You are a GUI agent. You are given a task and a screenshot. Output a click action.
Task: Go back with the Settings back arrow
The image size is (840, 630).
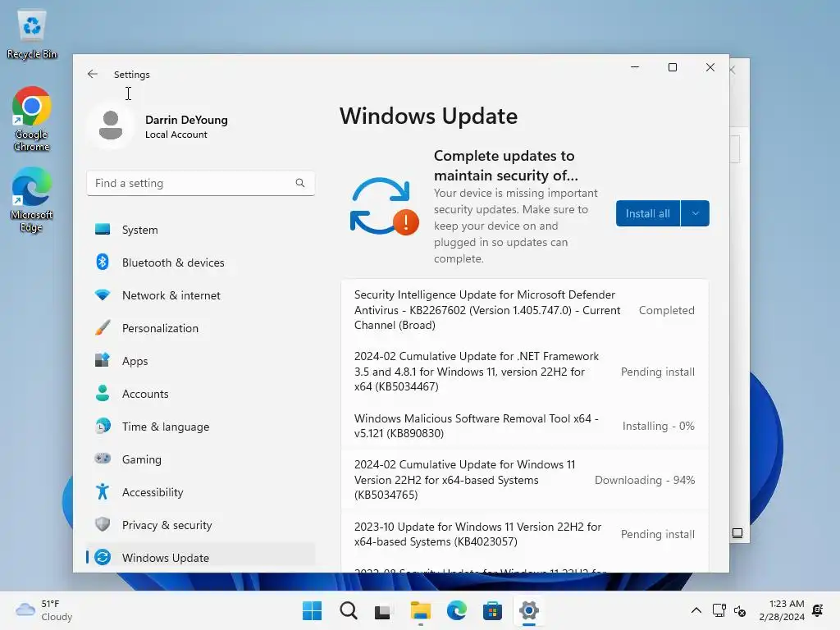(x=93, y=74)
